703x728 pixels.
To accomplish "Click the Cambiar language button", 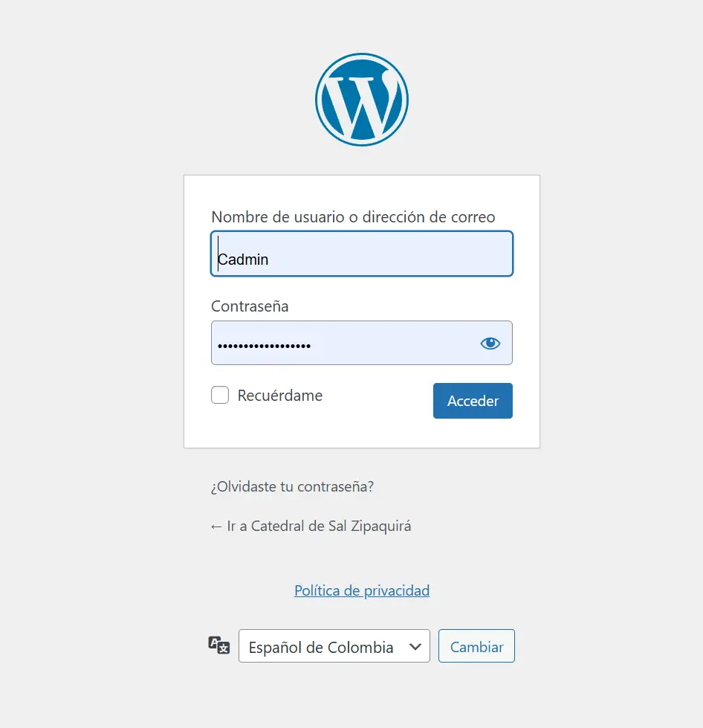I will (x=476, y=645).
